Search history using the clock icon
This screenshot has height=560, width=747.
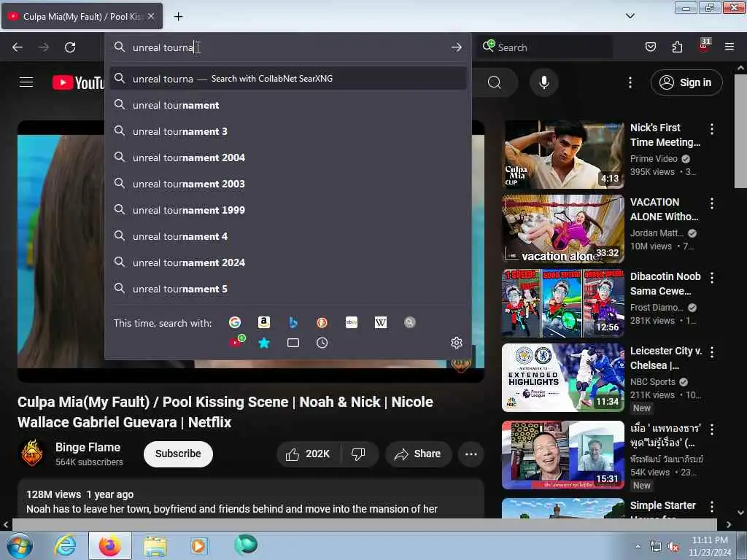(x=322, y=343)
